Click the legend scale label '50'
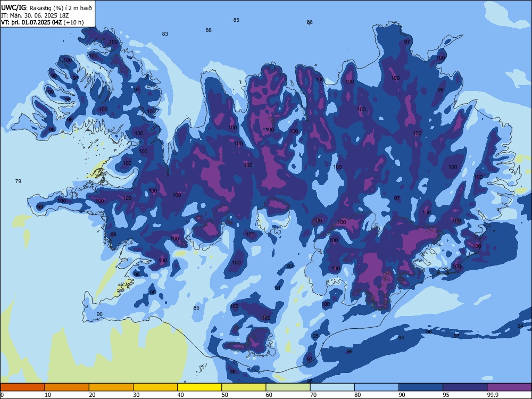532x399 pixels. (x=225, y=395)
